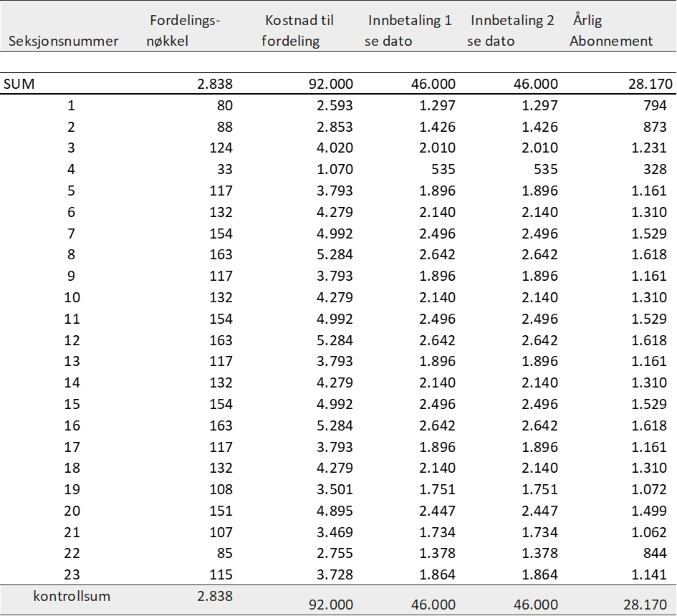Screen dimensions: 677x616
Task: Click "se dato" text below Innbetaling 2
Action: pyautogui.click(x=491, y=41)
